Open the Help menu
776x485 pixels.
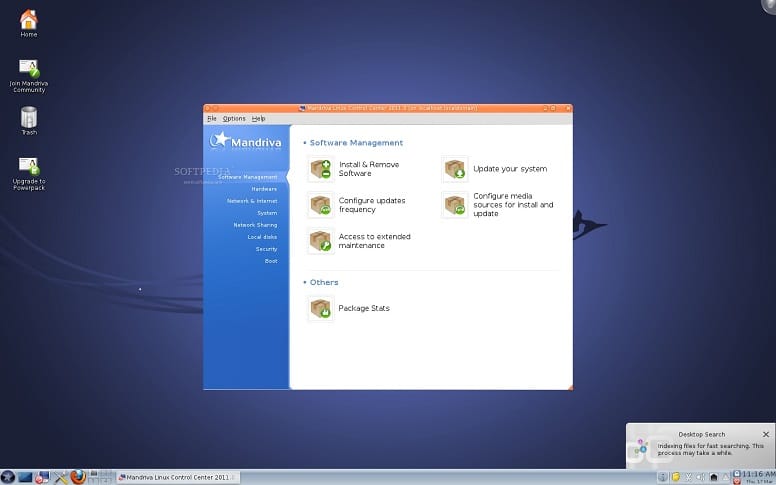258,119
